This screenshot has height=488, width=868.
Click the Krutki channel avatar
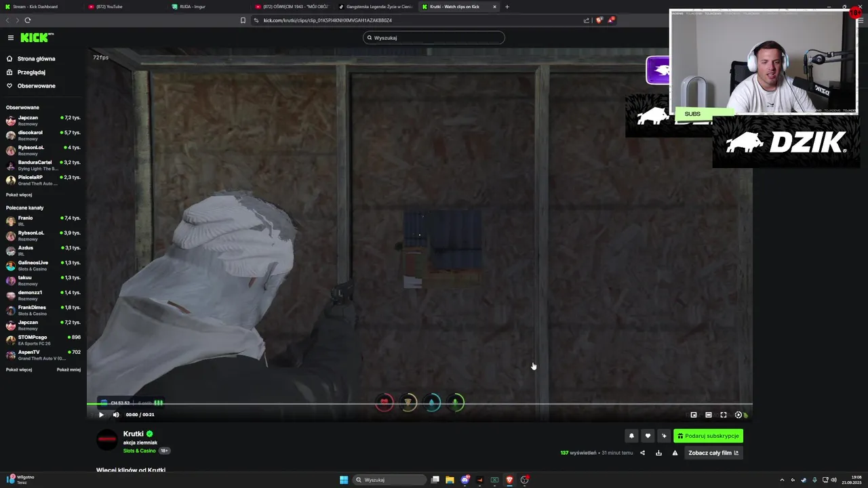pyautogui.click(x=107, y=440)
